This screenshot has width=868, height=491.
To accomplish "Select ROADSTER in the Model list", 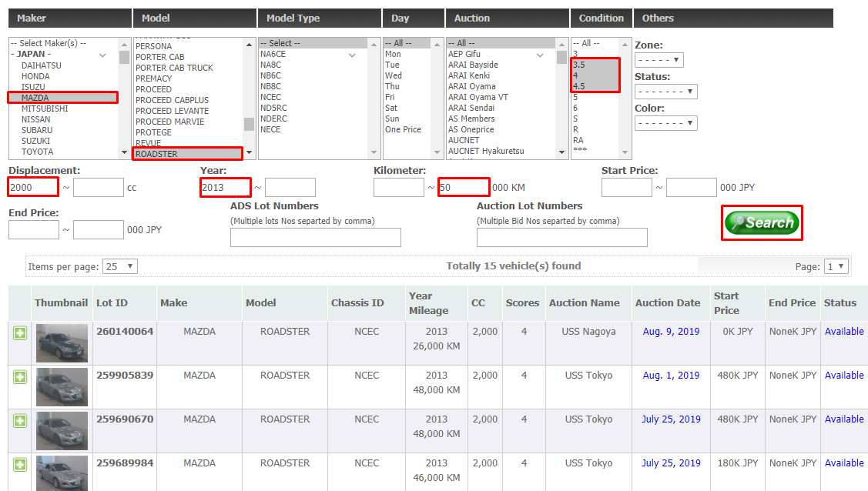I will click(x=187, y=154).
